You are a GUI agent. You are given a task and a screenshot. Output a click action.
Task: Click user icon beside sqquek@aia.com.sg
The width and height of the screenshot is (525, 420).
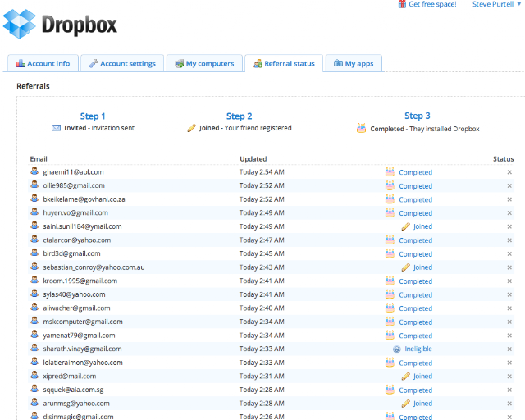34,389
